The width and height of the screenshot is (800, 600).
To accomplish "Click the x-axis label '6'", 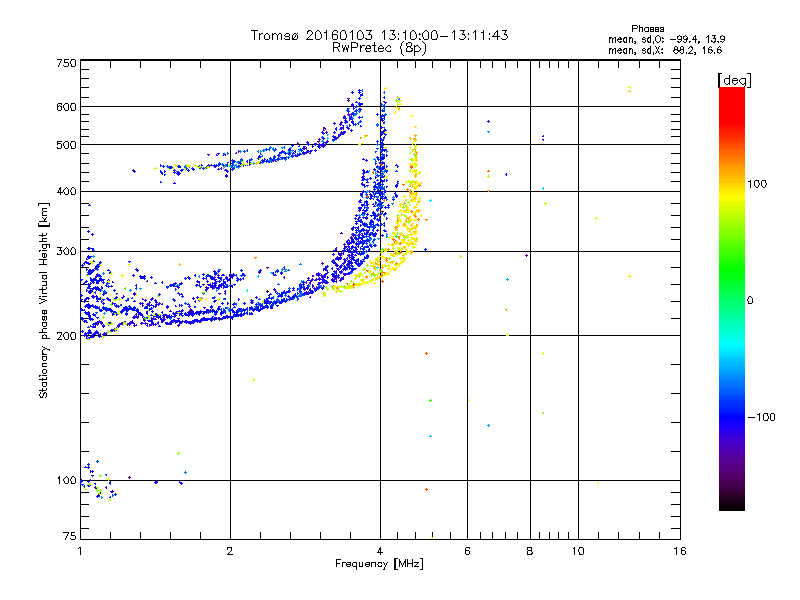I will (x=467, y=551).
